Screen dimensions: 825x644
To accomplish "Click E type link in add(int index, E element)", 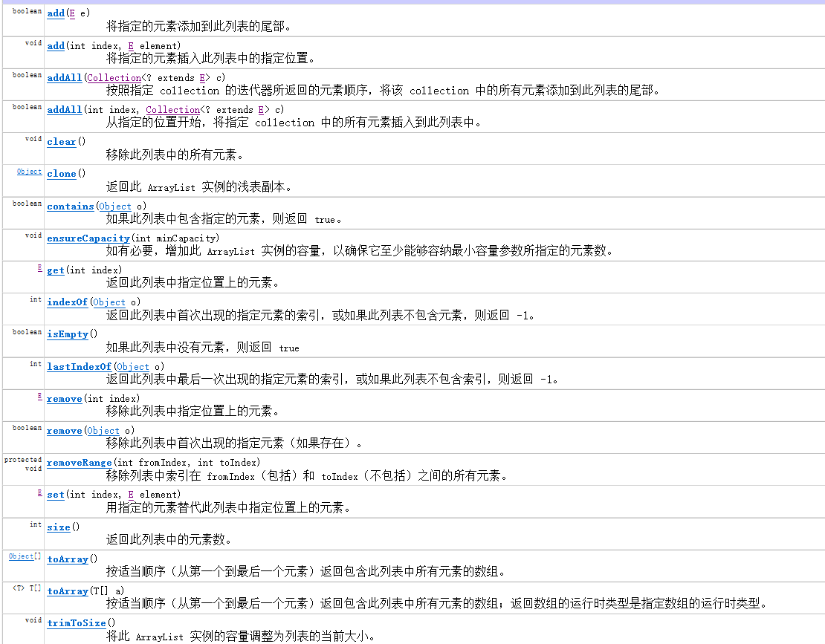I will pyautogui.click(x=131, y=46).
